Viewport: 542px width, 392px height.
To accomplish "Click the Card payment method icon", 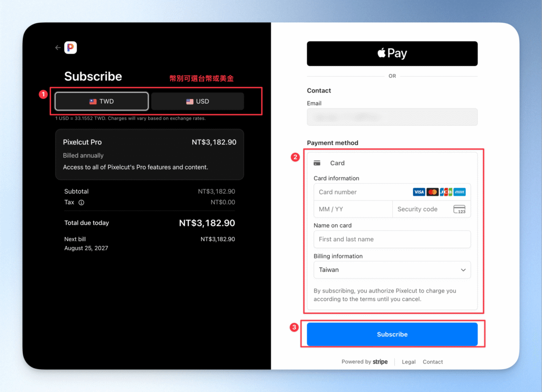I will (317, 163).
